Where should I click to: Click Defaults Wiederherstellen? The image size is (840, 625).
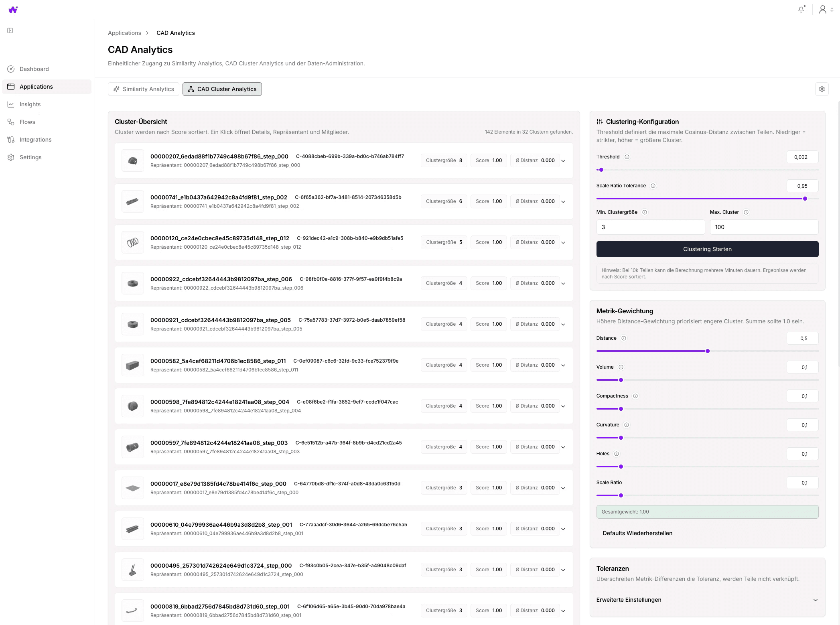point(637,533)
